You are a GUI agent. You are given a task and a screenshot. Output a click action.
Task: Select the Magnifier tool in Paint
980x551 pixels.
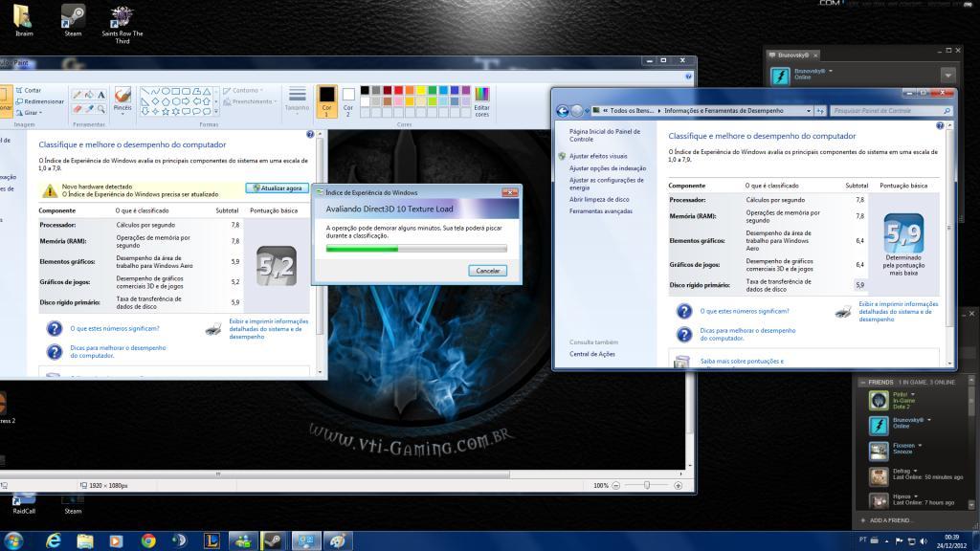(100, 109)
